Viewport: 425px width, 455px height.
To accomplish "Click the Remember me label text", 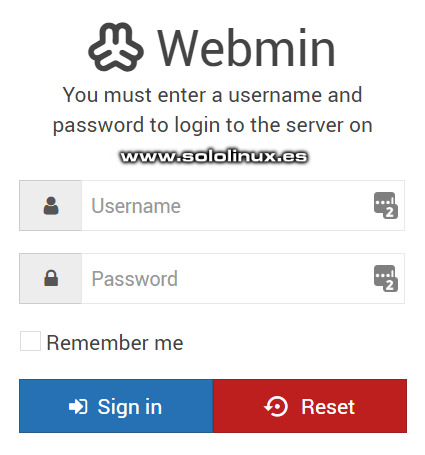I will pyautogui.click(x=115, y=342).
